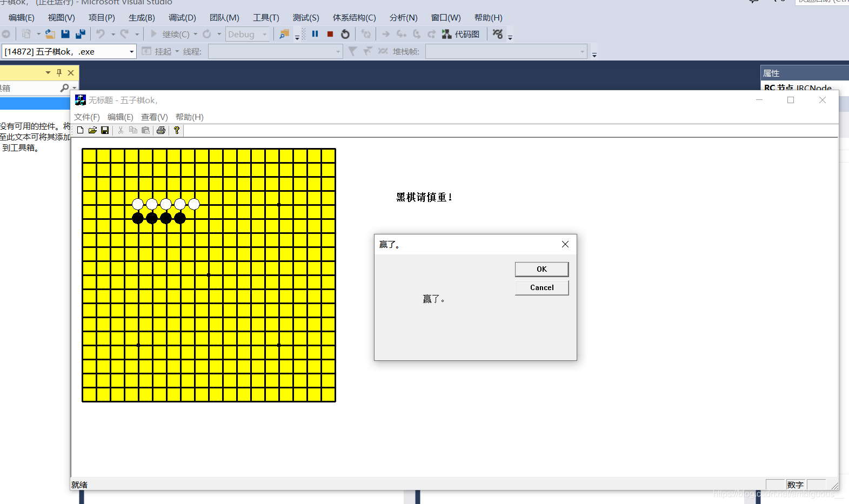Click New document icon in 五子棋 toolbar

click(x=80, y=130)
